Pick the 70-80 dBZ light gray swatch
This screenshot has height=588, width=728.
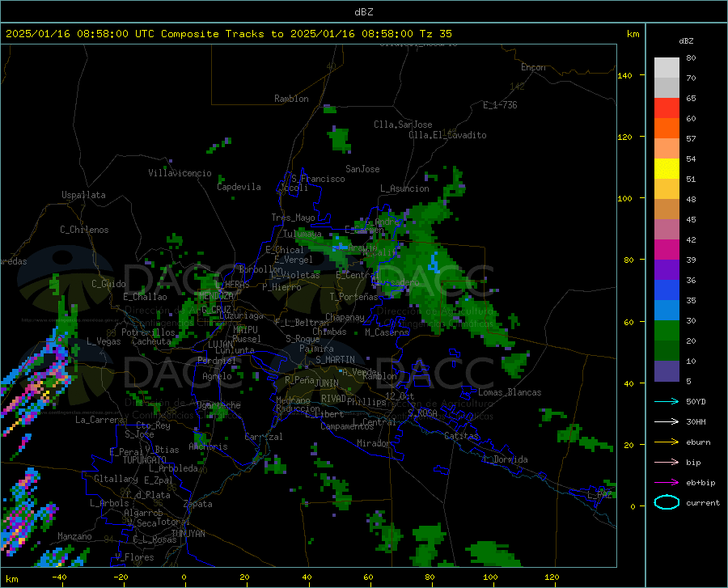[x=667, y=68]
